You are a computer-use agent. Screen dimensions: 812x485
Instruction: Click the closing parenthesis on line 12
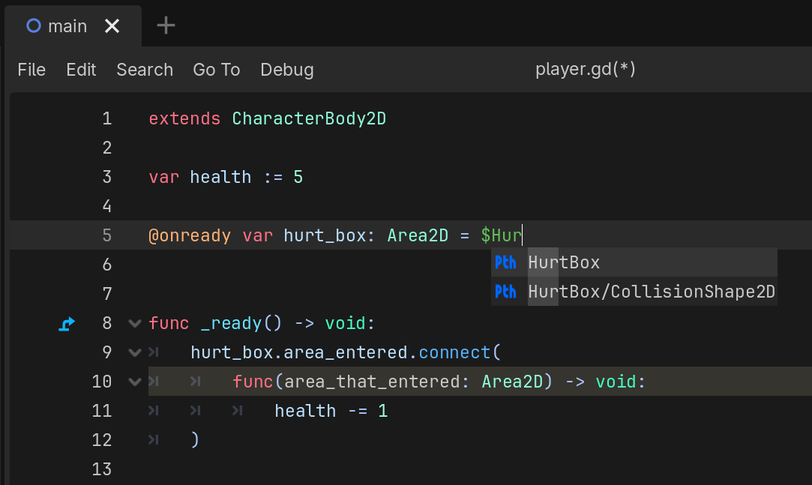195,440
